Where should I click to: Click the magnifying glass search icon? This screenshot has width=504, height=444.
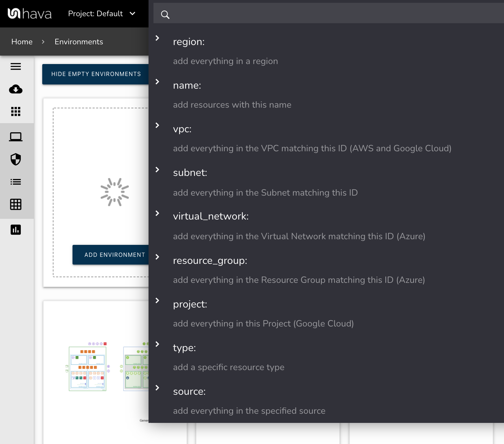point(165,15)
